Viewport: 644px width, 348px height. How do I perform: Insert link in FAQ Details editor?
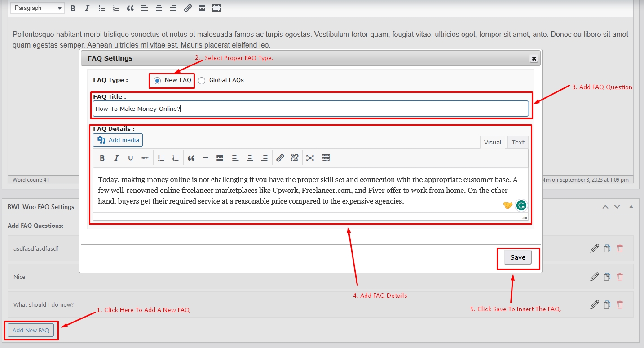[280, 158]
